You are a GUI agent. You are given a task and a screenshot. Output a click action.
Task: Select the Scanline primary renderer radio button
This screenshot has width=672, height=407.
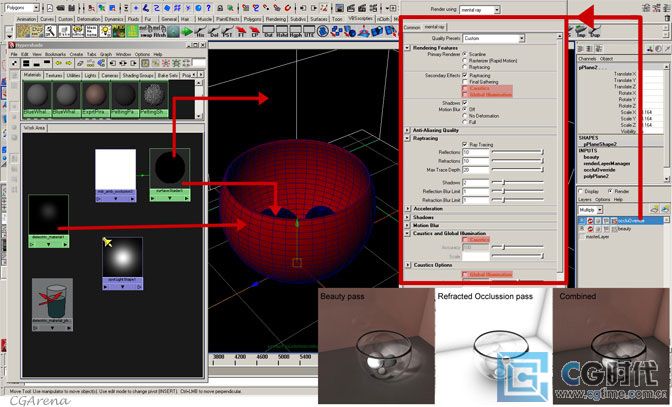pyautogui.click(x=465, y=54)
